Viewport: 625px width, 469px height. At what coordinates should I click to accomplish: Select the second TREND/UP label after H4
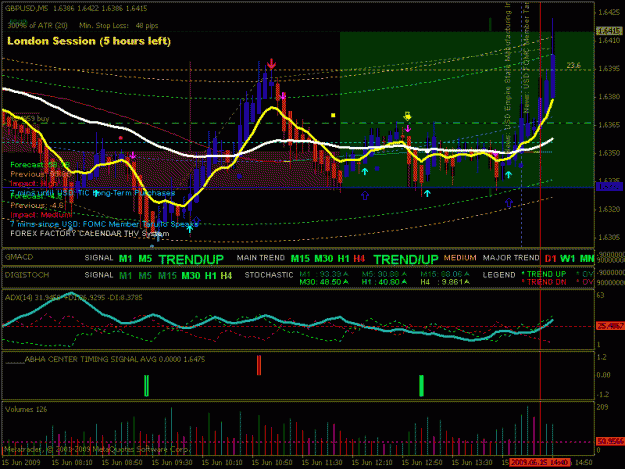coord(406,259)
